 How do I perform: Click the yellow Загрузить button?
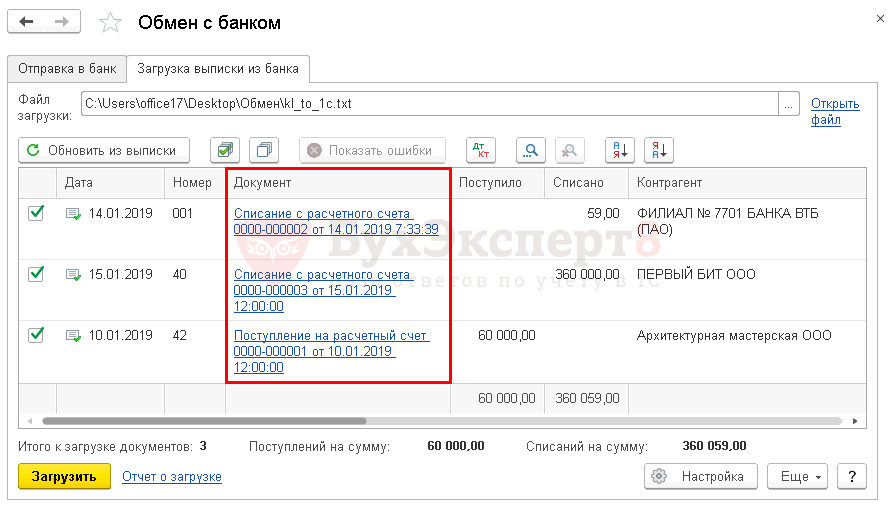pyautogui.click(x=64, y=476)
